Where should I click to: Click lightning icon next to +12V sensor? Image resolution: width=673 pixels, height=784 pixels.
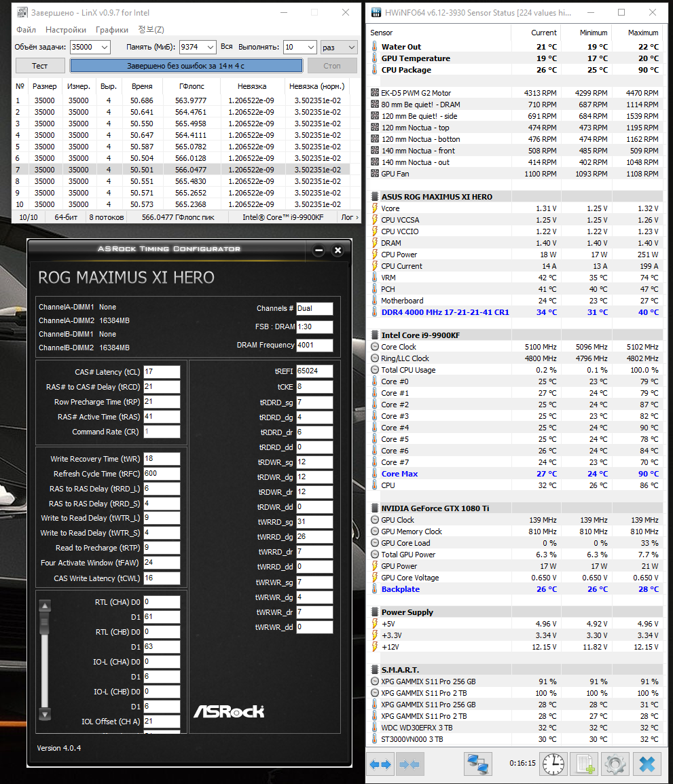pyautogui.click(x=374, y=646)
